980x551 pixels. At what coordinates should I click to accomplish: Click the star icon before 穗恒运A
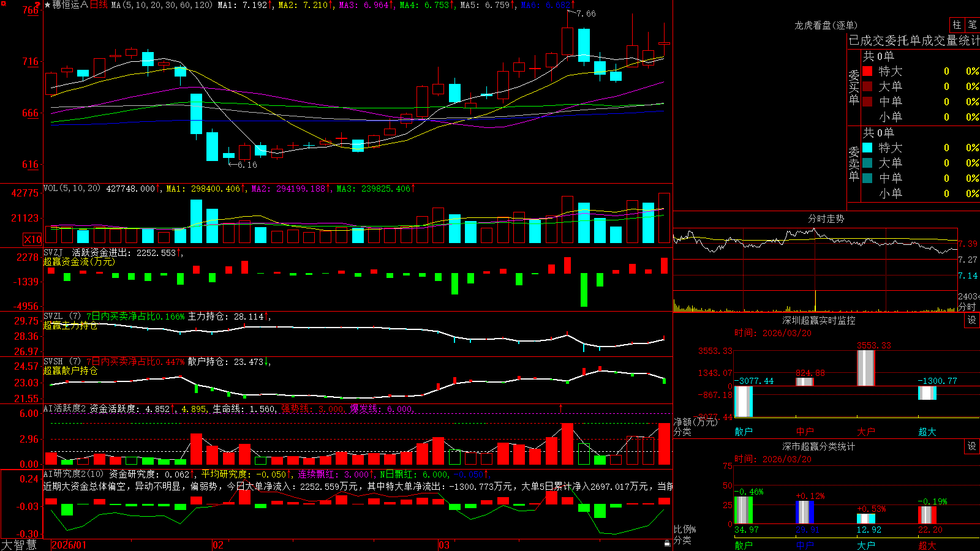[x=47, y=5]
